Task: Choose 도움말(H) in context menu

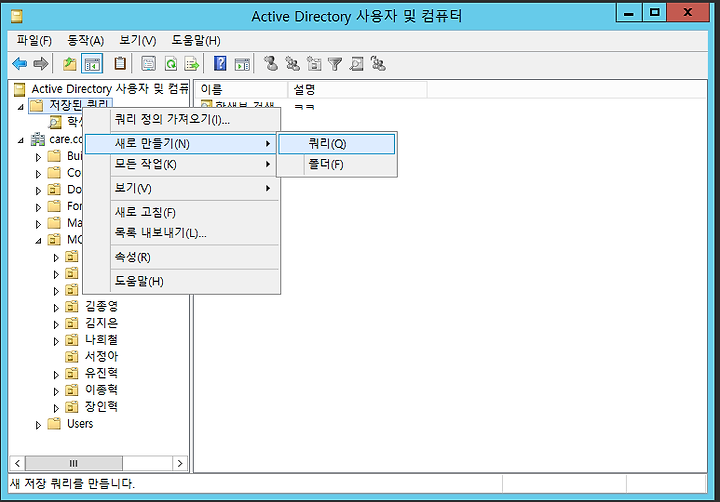Action: 182,281
